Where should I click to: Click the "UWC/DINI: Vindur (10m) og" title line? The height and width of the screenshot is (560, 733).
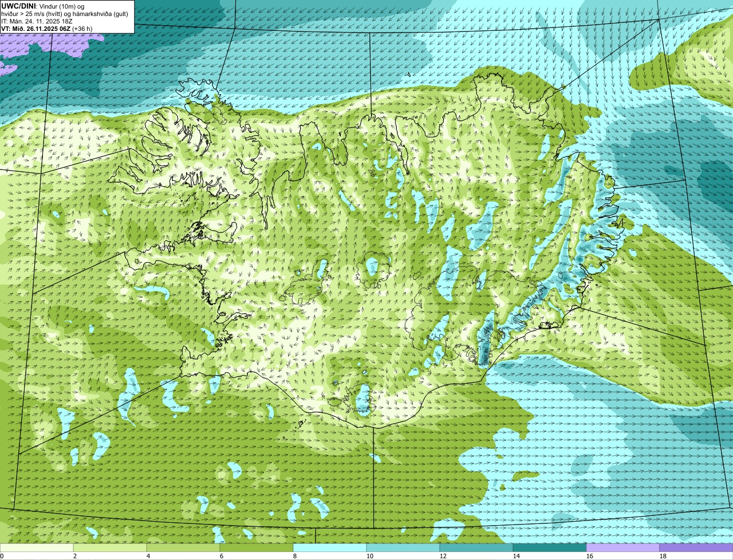click(43, 6)
